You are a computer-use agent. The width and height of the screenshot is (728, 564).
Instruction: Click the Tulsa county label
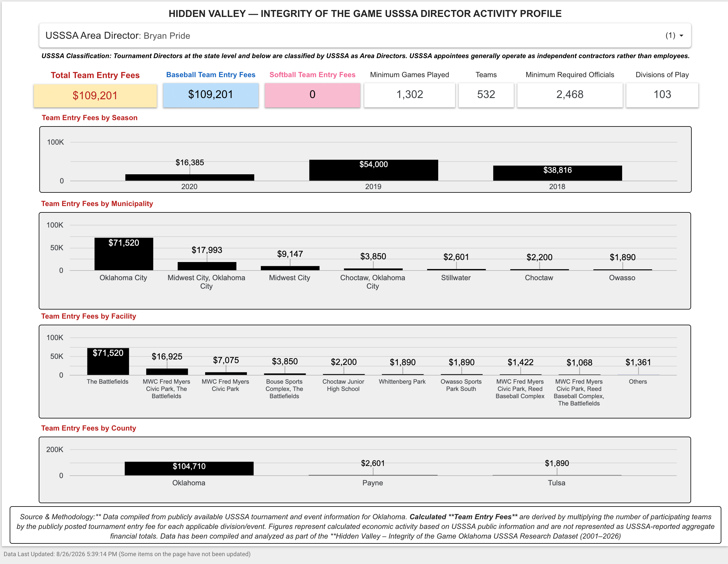(557, 483)
